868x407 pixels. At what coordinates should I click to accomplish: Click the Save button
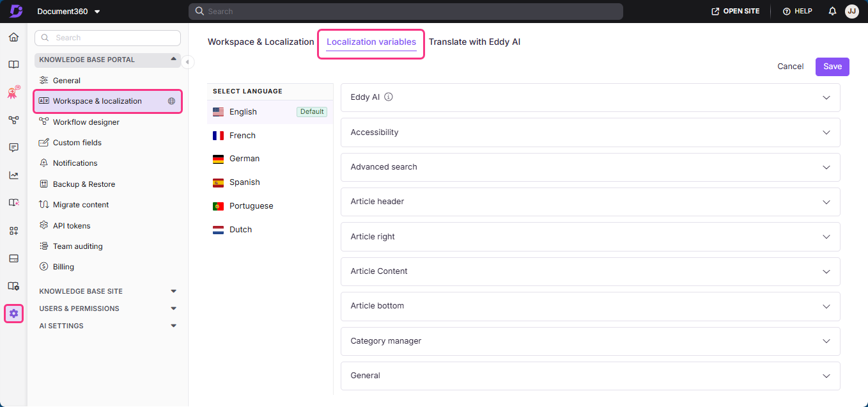pos(832,67)
